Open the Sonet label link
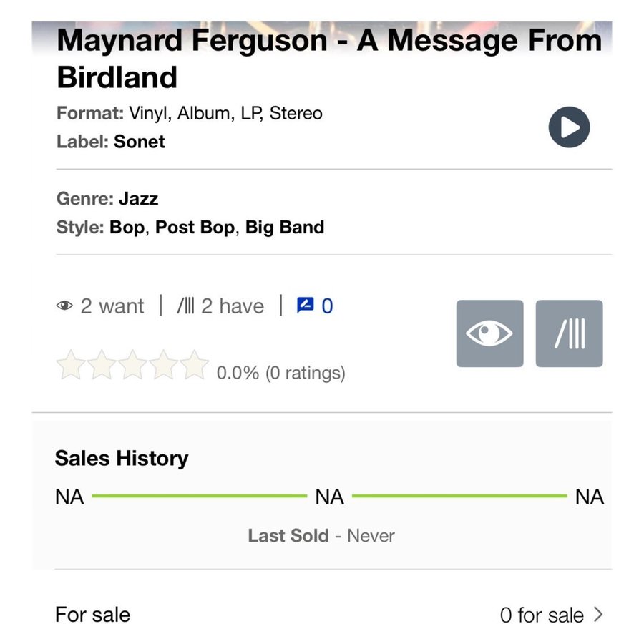644x644 pixels. [x=140, y=142]
